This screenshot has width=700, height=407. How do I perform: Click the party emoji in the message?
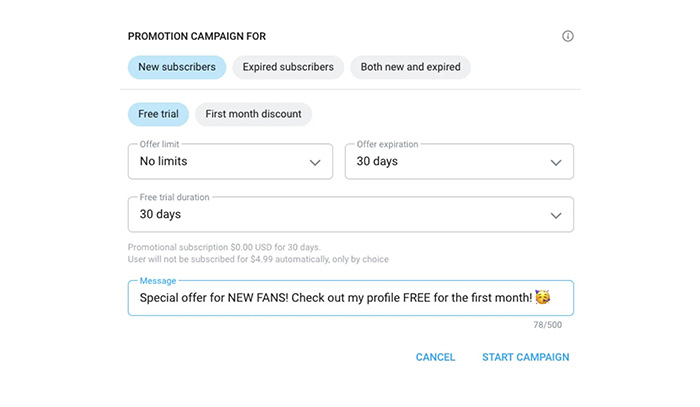pos(543,297)
